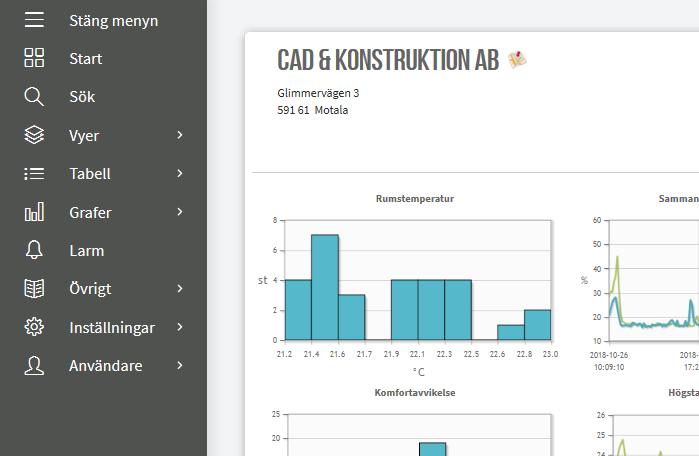Click the st axis label
The image size is (699, 456).
pyautogui.click(x=263, y=280)
